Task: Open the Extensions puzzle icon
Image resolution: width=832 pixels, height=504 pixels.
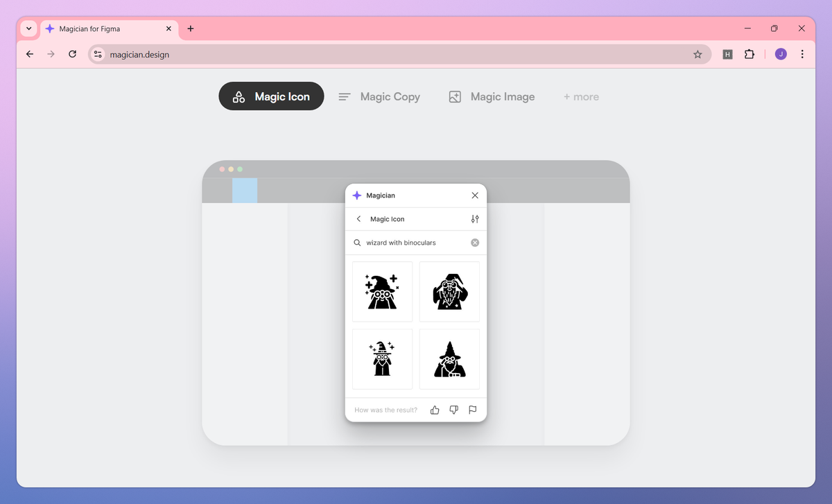Action: coord(749,54)
